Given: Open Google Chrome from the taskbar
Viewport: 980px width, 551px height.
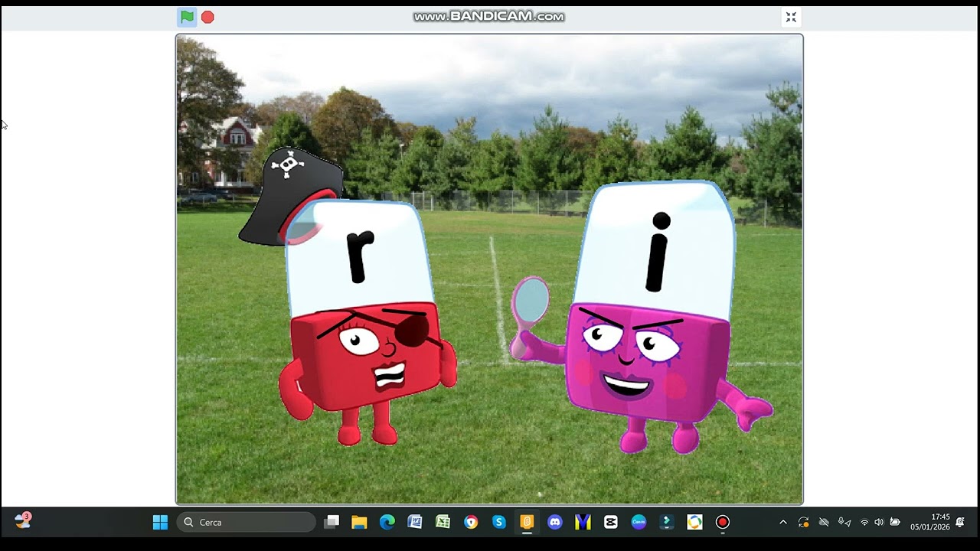Looking at the screenshot, I should 471,522.
